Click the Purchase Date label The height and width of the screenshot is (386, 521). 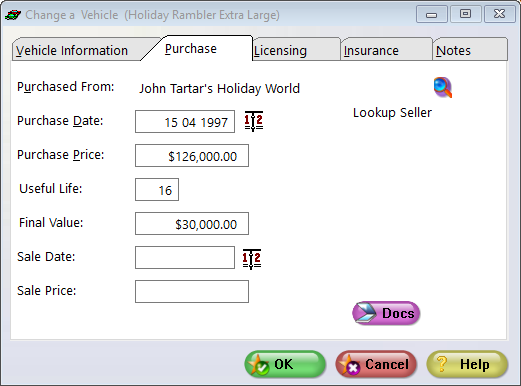pyautogui.click(x=60, y=121)
